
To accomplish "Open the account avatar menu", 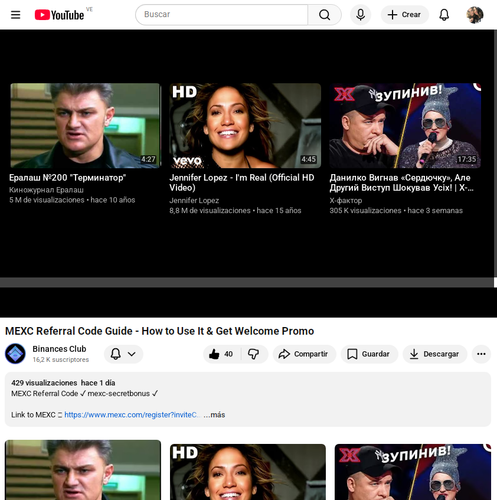I will point(475,15).
